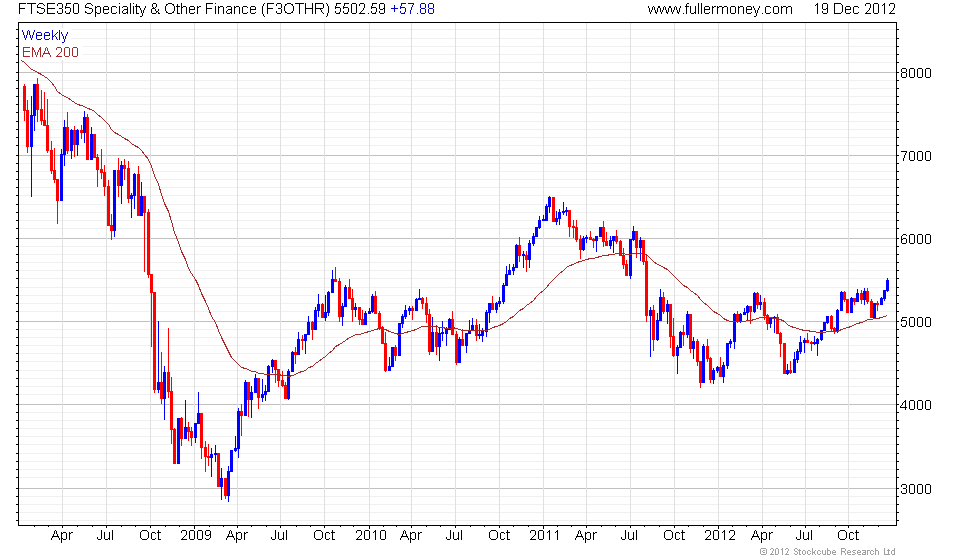Click the chart title 'FTSE350 Speciality & Other Finance (F3OTHR)'
980x560 pixels.
tap(173, 9)
